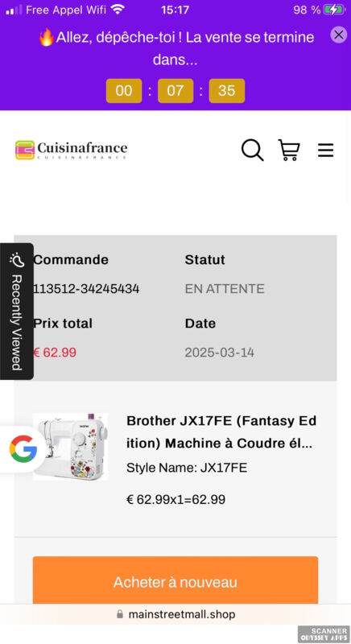Open the Brother sewing machine thumbnail

tap(70, 447)
